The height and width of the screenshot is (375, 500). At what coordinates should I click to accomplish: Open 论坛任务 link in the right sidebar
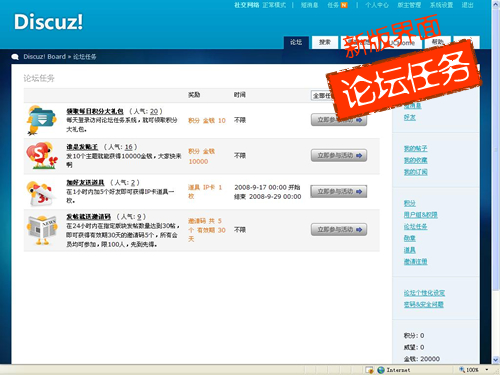pyautogui.click(x=415, y=227)
